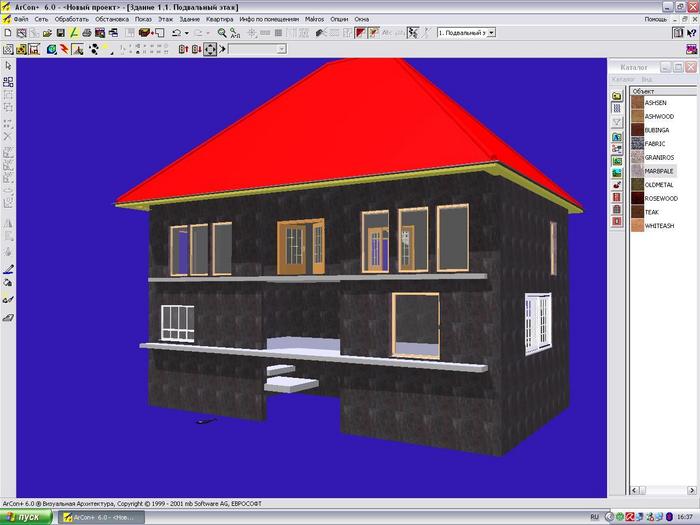700x525 pixels.
Task: Click the Save diskette icon
Action: click(60, 33)
